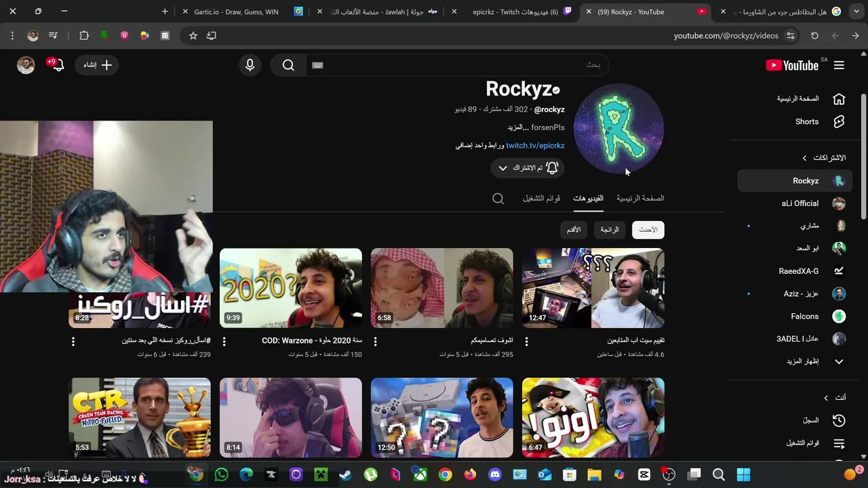Switch to the Jawlah جولة browser tab
The height and width of the screenshot is (488, 868).
tap(378, 12)
